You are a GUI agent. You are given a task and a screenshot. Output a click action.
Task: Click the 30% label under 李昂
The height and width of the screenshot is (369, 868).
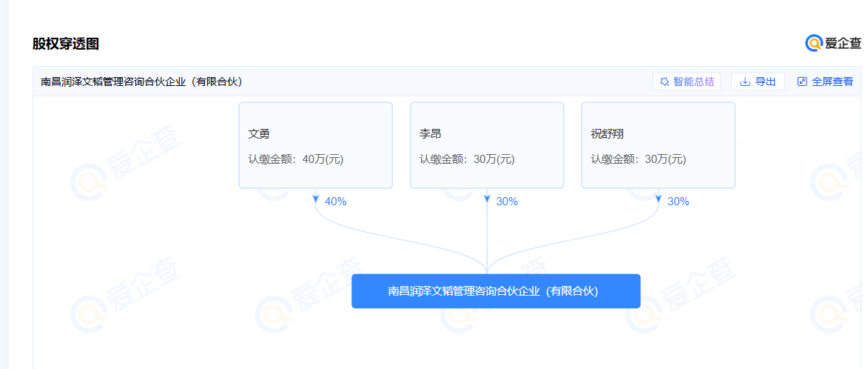pyautogui.click(x=507, y=202)
